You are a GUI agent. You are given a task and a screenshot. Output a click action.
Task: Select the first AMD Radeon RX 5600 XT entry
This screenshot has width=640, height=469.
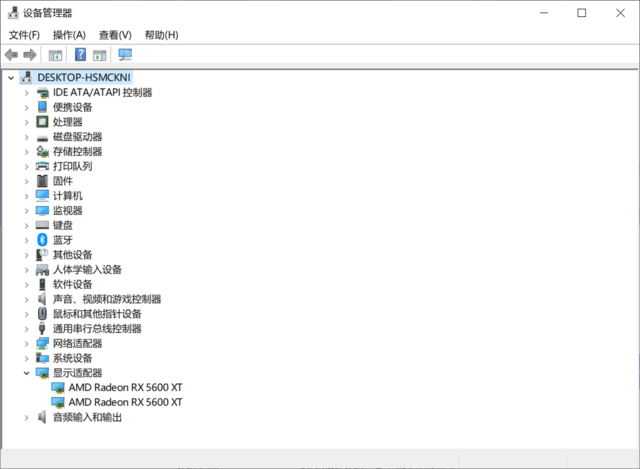tap(125, 387)
